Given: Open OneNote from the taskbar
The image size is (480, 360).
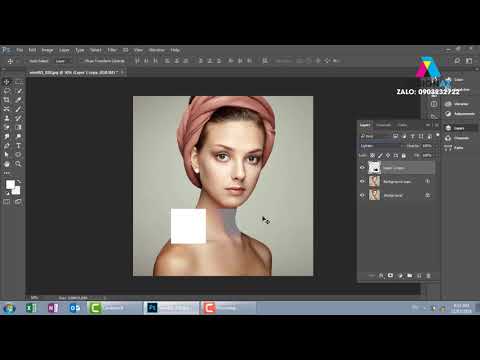Looking at the screenshot, I should (x=53, y=308).
